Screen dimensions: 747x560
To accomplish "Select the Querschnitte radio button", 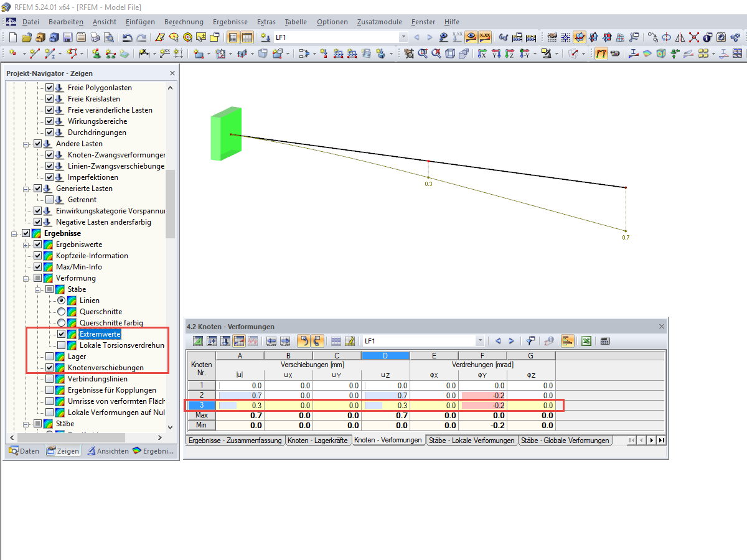I will [x=62, y=312].
